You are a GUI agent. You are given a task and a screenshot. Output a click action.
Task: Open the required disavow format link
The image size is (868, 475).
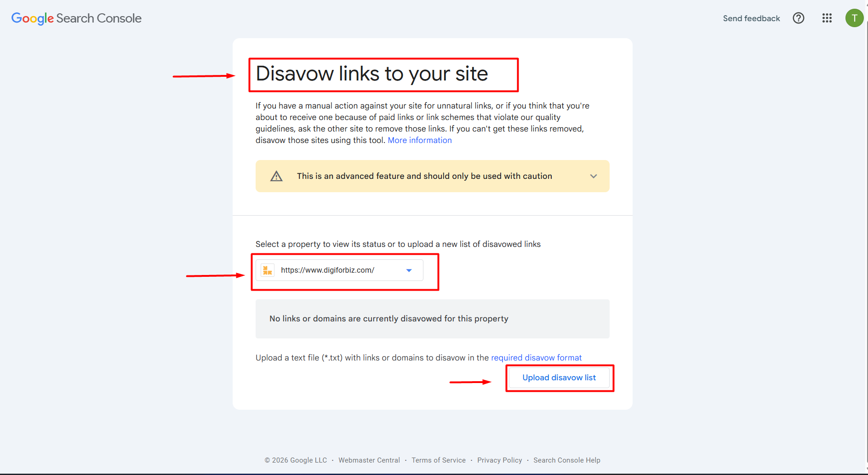pyautogui.click(x=536, y=358)
